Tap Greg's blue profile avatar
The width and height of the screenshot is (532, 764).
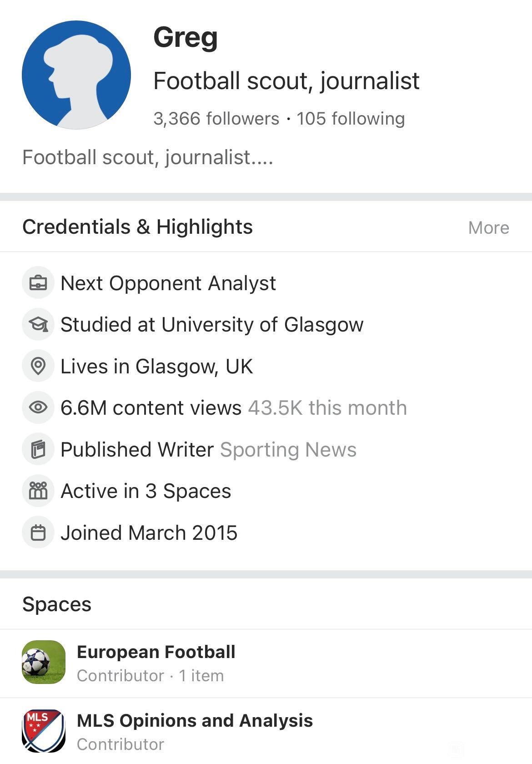tap(76, 75)
